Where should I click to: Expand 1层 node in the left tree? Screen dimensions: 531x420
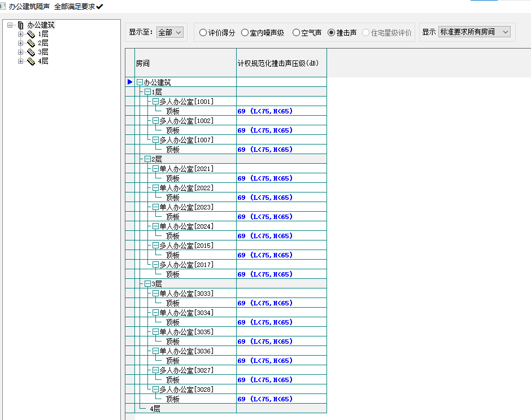pyautogui.click(x=20, y=34)
